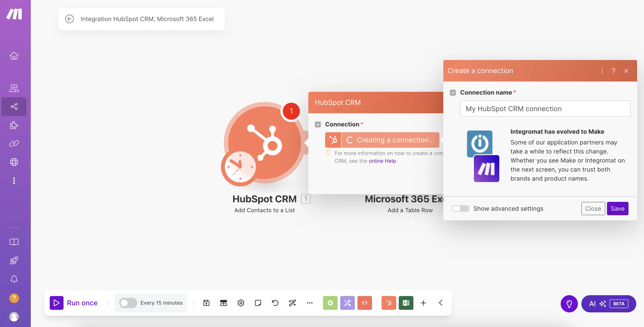Rename scenario title Integration HubSpot CRM

point(147,19)
